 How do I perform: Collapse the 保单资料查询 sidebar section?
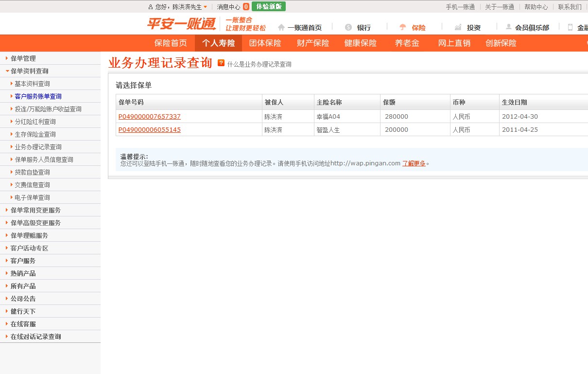click(29, 71)
